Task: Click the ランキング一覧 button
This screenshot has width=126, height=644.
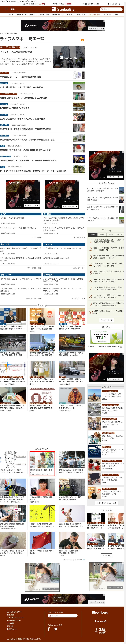Action: click(x=106, y=320)
